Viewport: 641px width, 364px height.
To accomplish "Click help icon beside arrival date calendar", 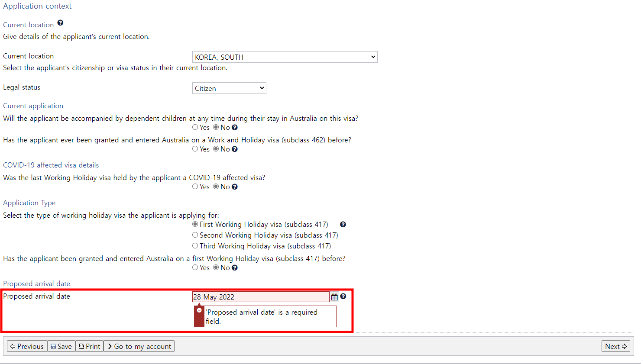I will (x=343, y=296).
